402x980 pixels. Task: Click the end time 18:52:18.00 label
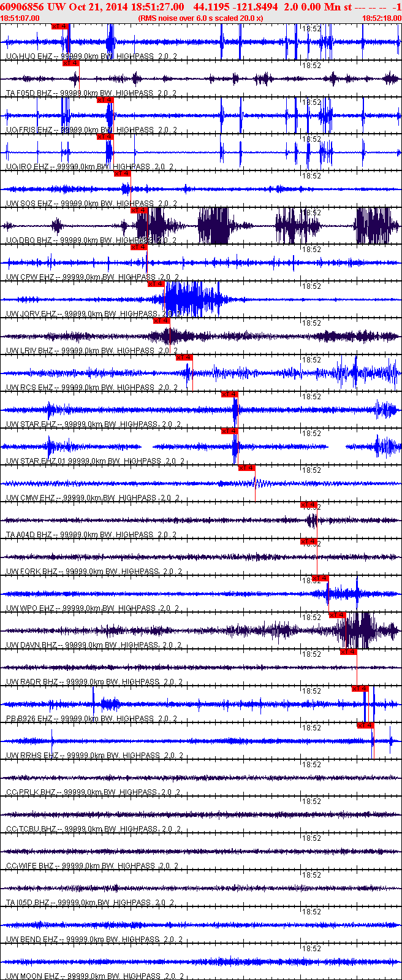(x=382, y=18)
